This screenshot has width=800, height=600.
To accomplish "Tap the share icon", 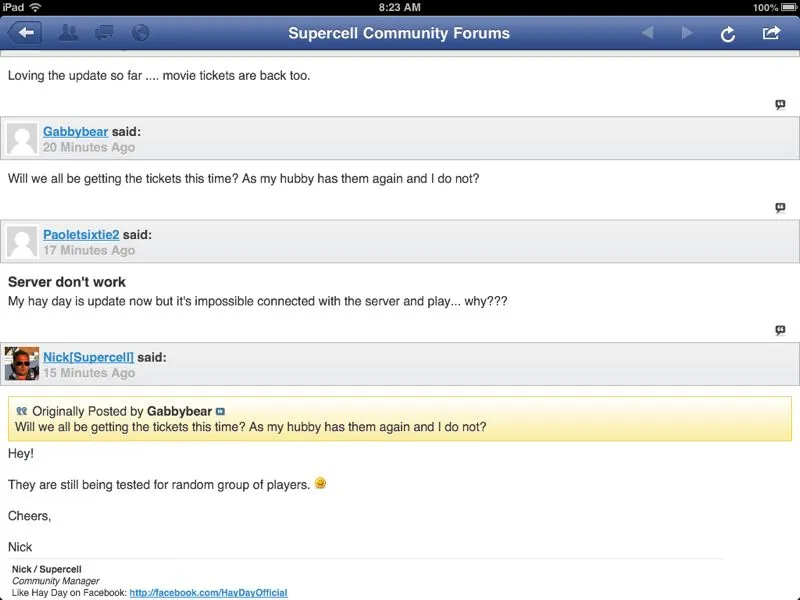I will 771,33.
